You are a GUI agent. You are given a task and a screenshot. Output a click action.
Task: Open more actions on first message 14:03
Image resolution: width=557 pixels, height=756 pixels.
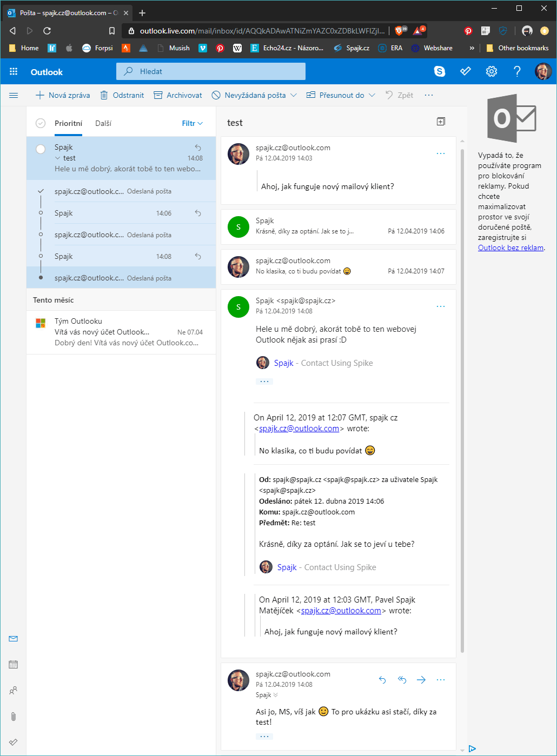click(441, 153)
